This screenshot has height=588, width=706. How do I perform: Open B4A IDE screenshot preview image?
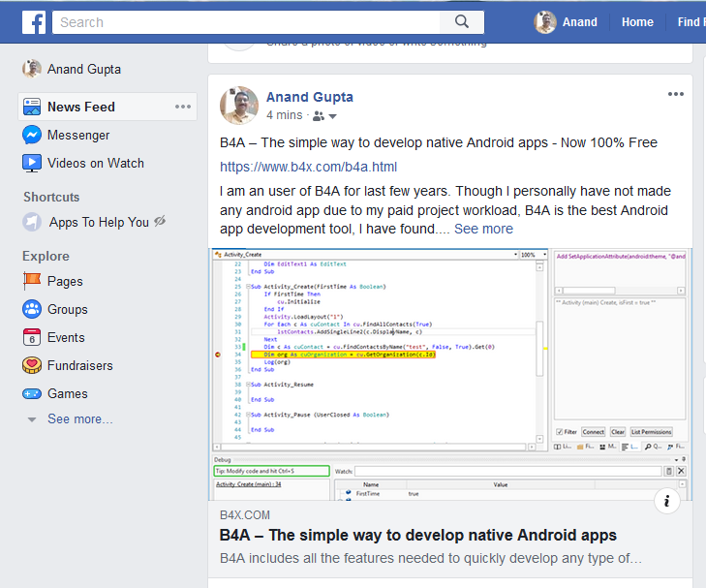click(x=450, y=374)
